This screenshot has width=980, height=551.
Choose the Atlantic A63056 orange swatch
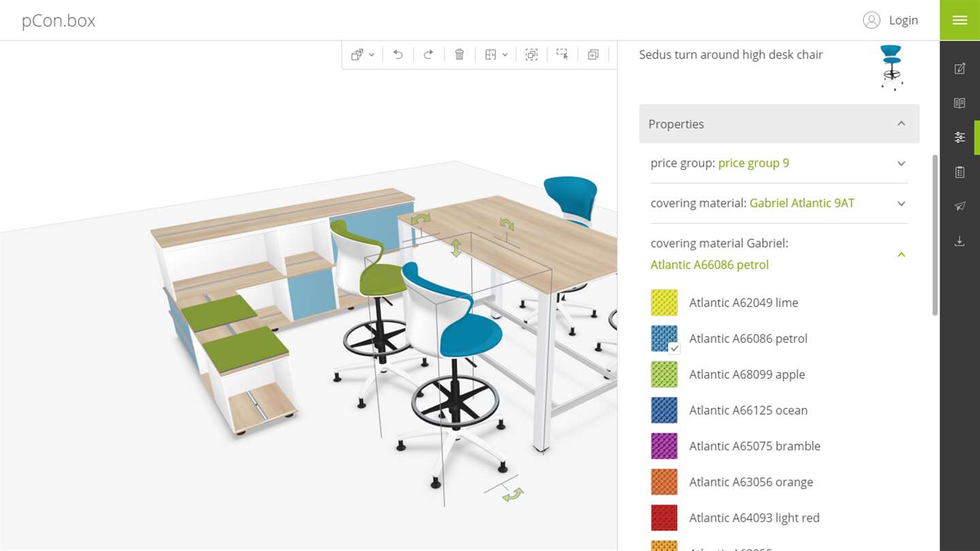pyautogui.click(x=664, y=482)
